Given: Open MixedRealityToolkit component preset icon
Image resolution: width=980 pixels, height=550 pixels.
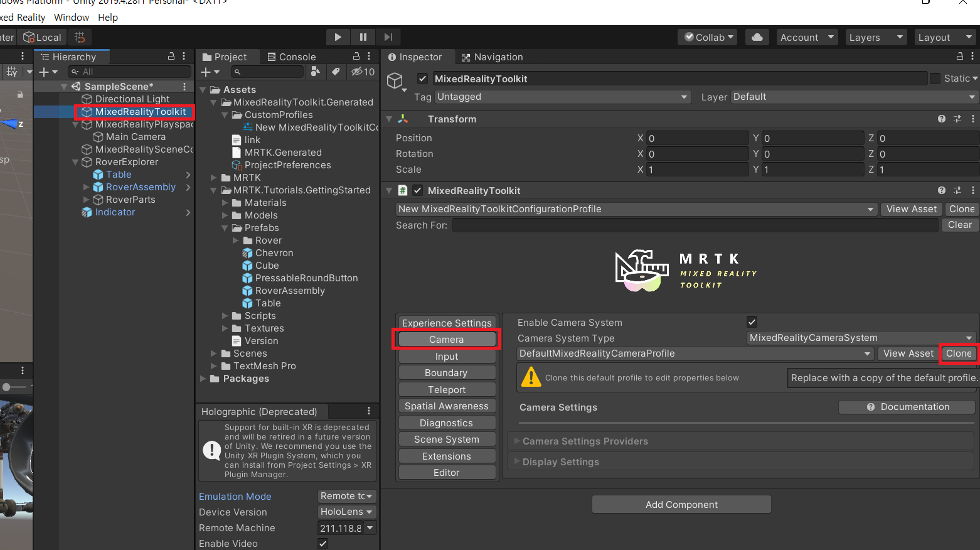Looking at the screenshot, I should pos(957,190).
